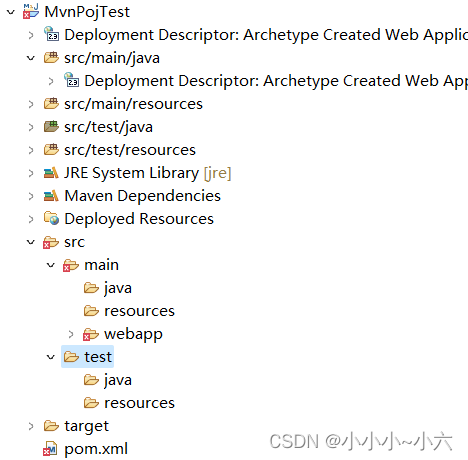468x460 pixels.
Task: Collapse the MvnPojTest project node
Action: (11, 12)
